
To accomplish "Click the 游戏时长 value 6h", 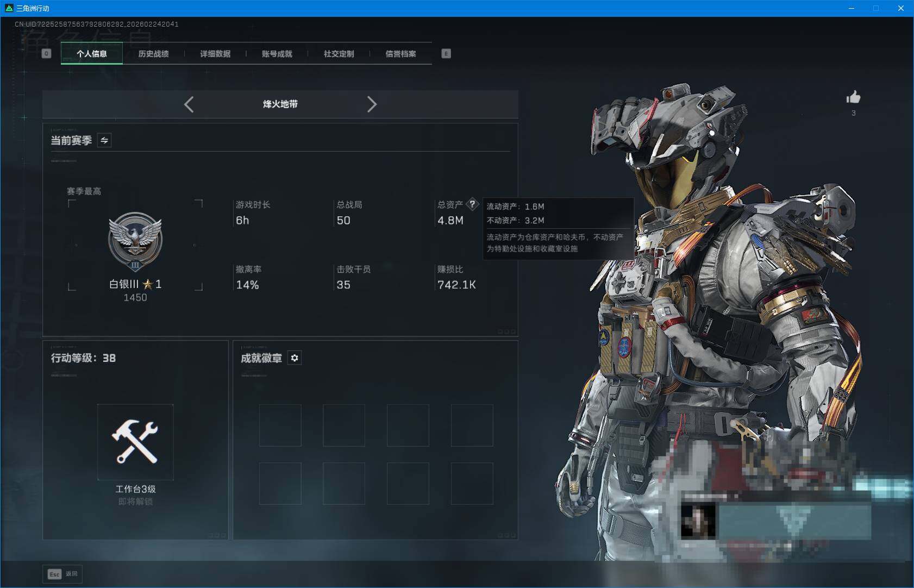I will [x=242, y=220].
